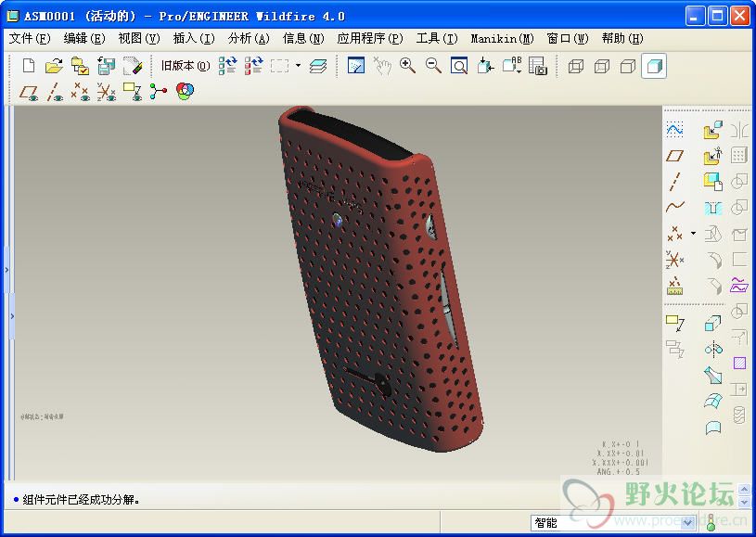
Task: Toggle the spin center hand icon
Action: click(x=382, y=66)
